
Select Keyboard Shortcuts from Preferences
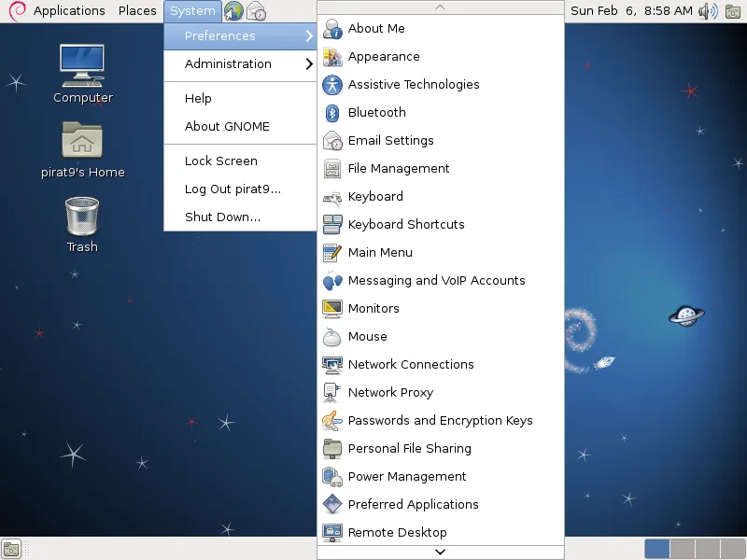click(406, 225)
